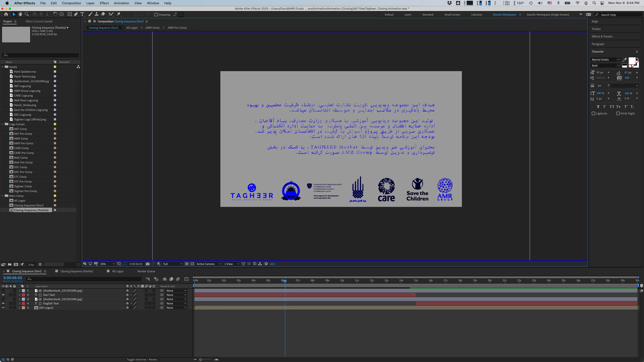The width and height of the screenshot is (644, 362).
Task: Take a snapshot with camera icon
Action: 148,264
